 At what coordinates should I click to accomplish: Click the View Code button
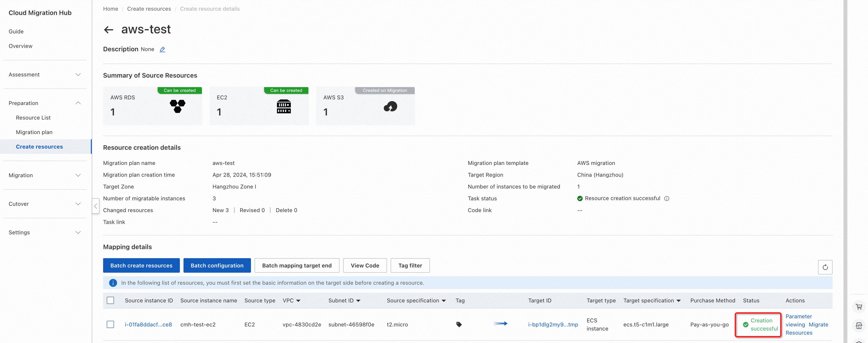click(x=365, y=266)
